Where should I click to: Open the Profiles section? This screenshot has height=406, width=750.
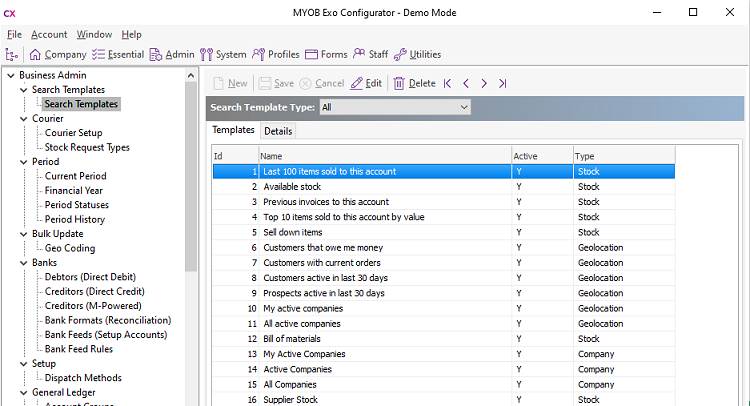pyautogui.click(x=276, y=55)
